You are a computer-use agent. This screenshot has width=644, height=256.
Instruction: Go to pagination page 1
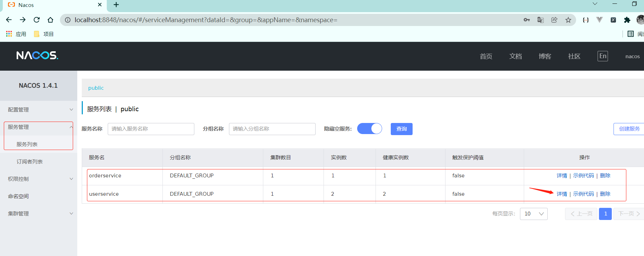click(x=606, y=214)
